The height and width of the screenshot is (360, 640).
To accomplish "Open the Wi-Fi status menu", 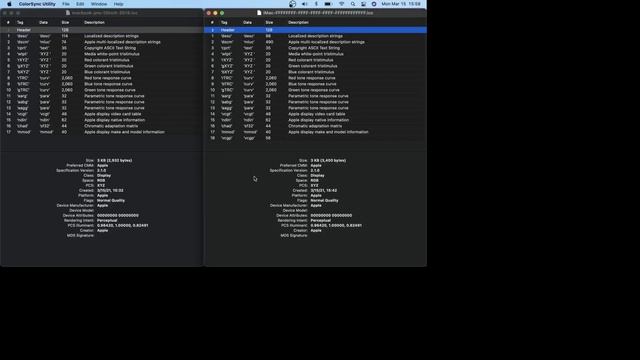I will [341, 4].
